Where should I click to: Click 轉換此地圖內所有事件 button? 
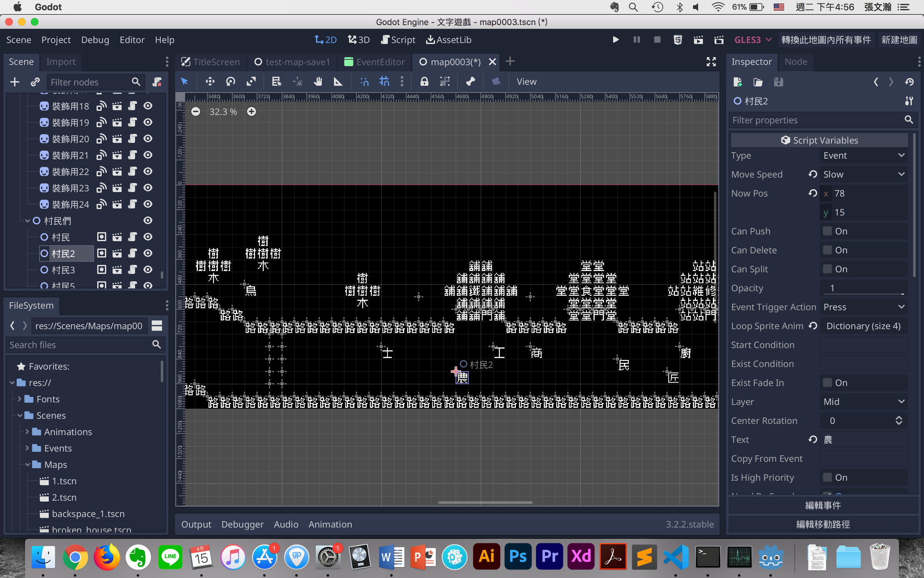click(826, 40)
